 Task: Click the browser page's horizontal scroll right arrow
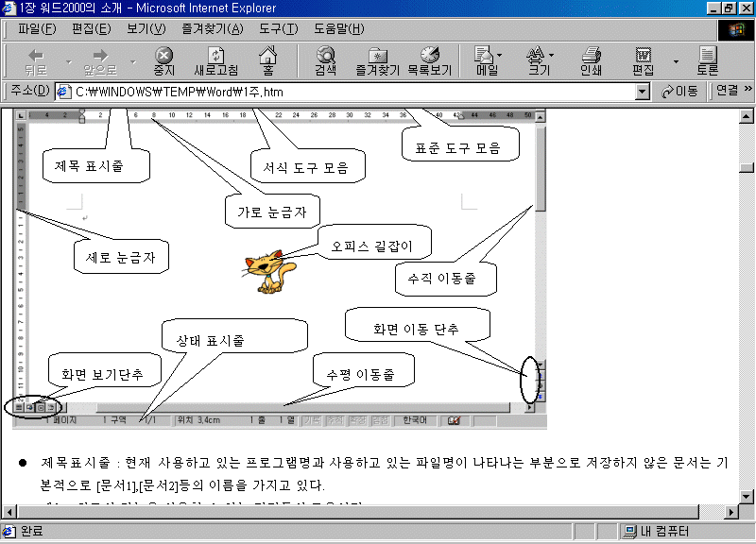(x=731, y=512)
